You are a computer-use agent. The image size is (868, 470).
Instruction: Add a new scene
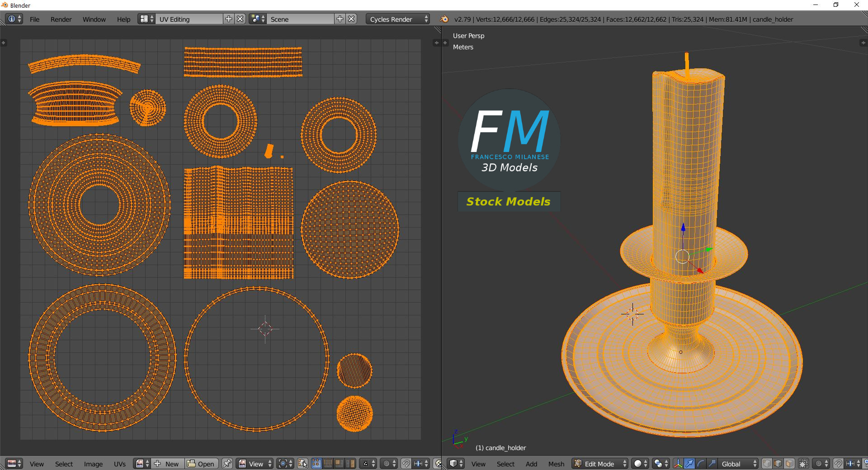pos(340,19)
